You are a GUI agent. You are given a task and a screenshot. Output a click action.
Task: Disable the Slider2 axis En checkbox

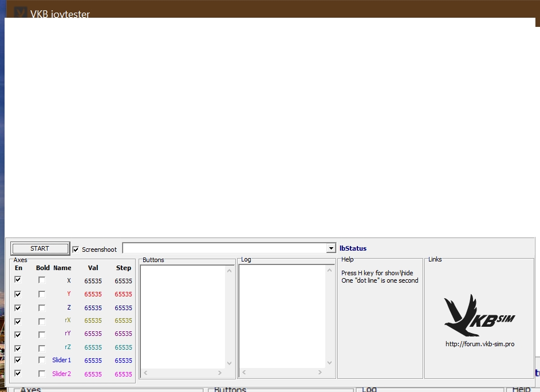(18, 373)
